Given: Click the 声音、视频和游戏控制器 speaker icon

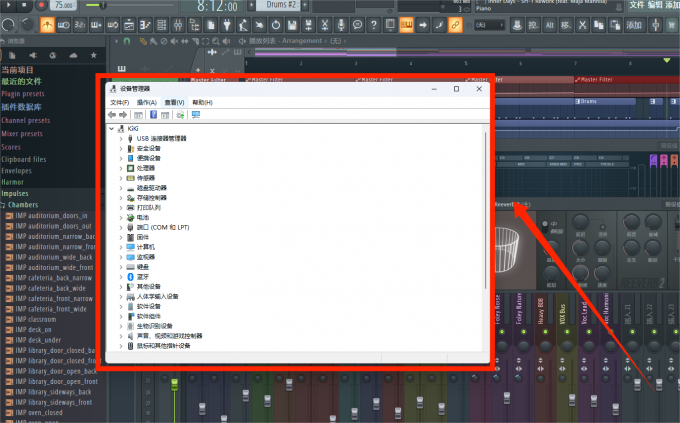Looking at the screenshot, I should coord(130,336).
